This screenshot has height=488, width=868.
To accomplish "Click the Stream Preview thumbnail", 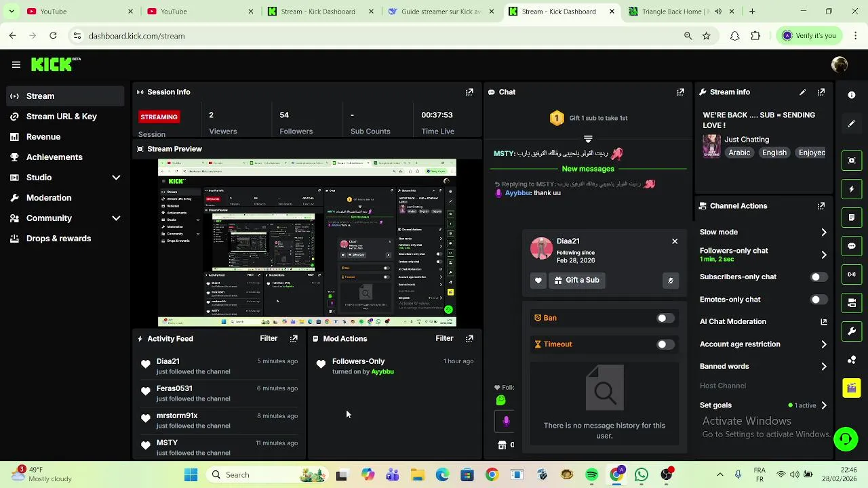I will [307, 243].
